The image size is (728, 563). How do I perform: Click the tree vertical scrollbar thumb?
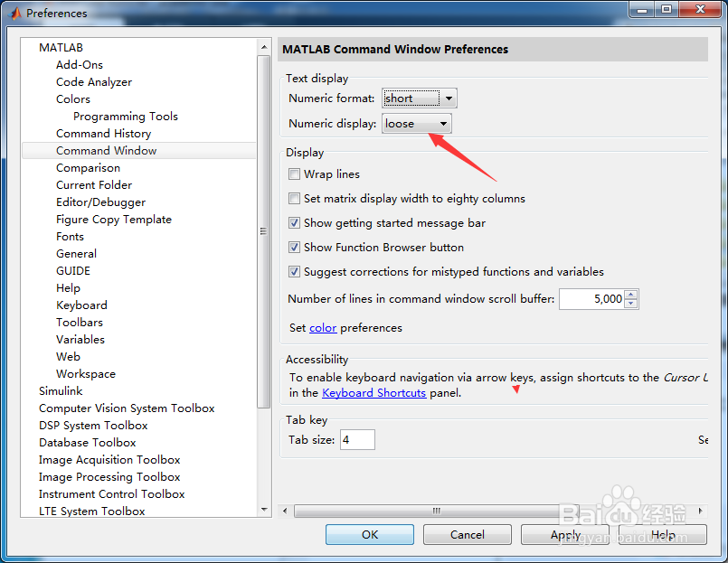[264, 231]
